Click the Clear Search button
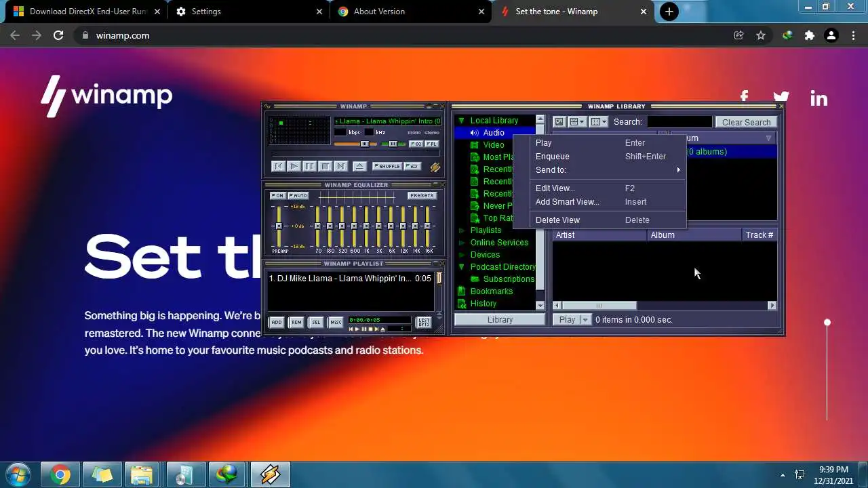 tap(746, 122)
